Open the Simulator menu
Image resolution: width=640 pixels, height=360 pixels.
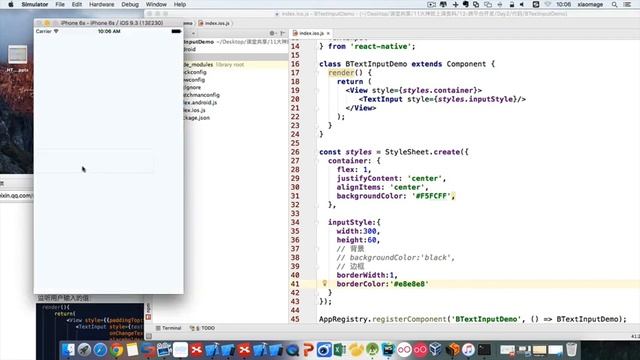point(34,4)
